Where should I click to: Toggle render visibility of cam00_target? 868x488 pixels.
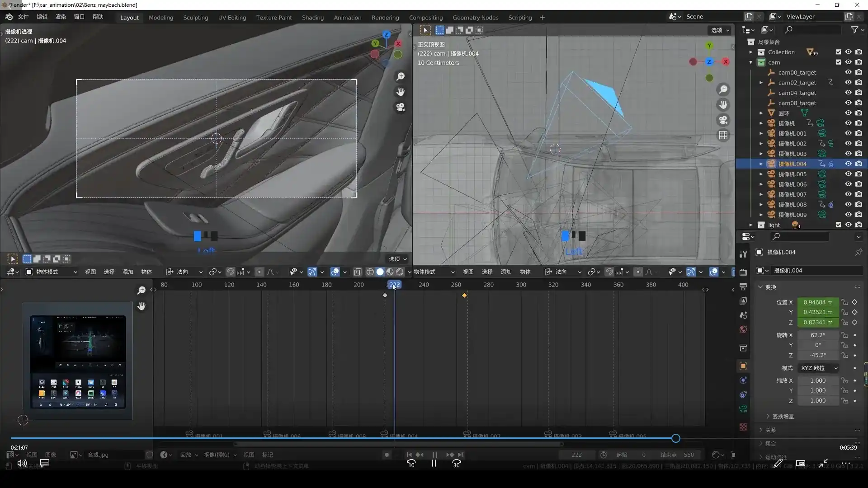point(859,72)
